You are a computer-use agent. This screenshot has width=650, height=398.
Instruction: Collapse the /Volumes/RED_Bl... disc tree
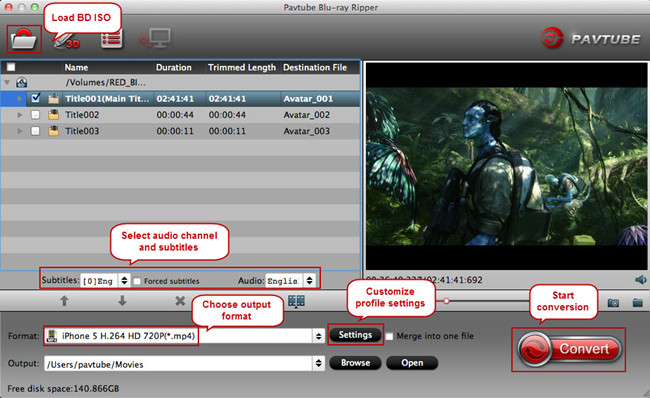7,83
